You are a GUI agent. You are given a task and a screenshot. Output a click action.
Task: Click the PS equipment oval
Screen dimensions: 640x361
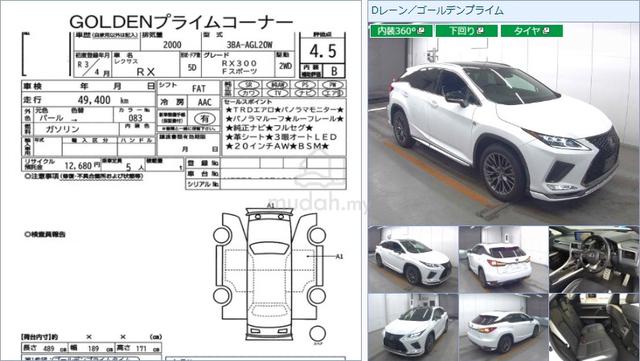(x=305, y=85)
